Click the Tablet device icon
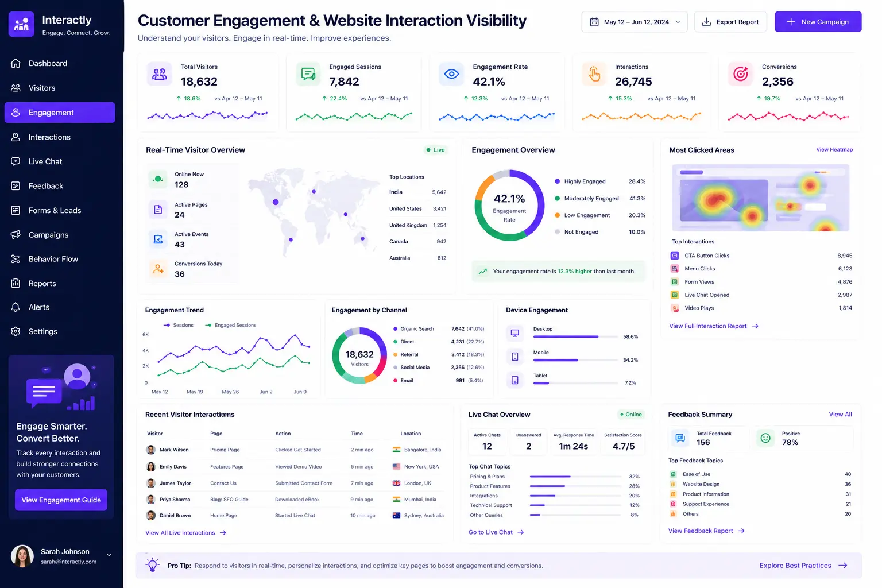The height and width of the screenshot is (588, 882). 515,380
